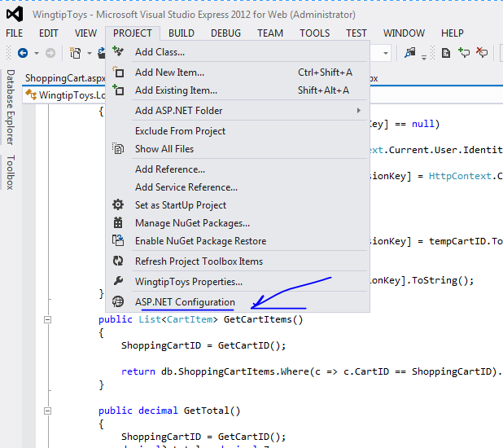
Task: Click the null keyword in the code
Action: pos(422,124)
